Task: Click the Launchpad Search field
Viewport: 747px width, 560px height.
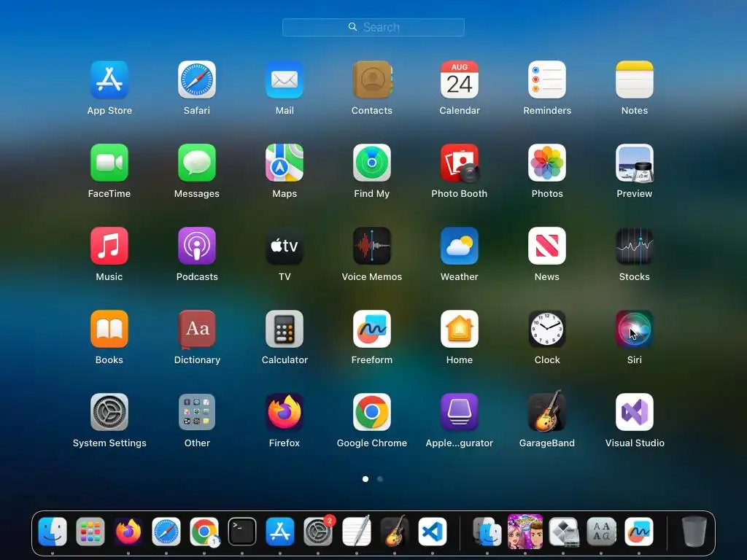Action: coord(373,27)
